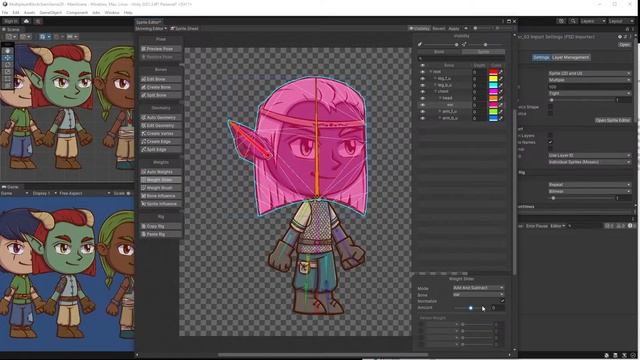This screenshot has width=640, height=360.
Task: Toggle visibility of root bone
Action: pyautogui.click(x=422, y=72)
